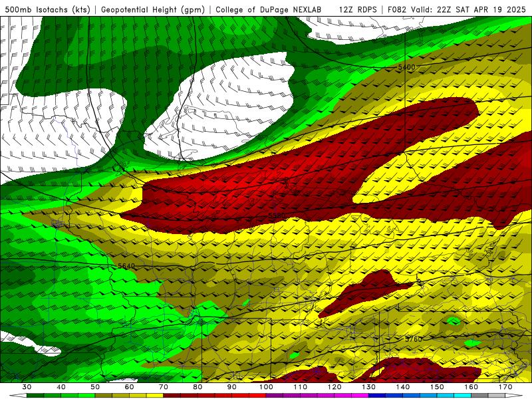Click the "12Z RDPS" model run label
This screenshot has width=532, height=399.
(x=358, y=10)
